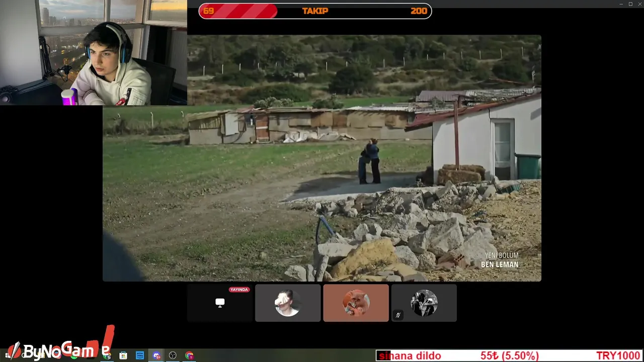
Task: Click the shared stream video showing the farm scene
Action: click(x=322, y=158)
